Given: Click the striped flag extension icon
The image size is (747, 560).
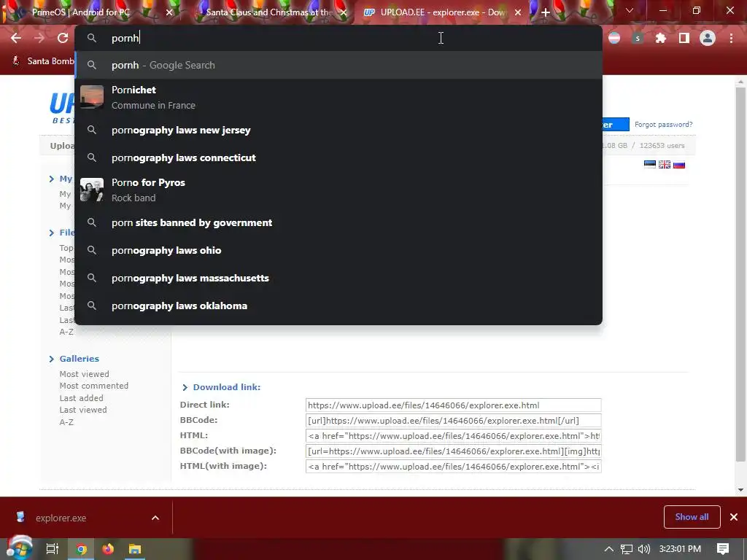Looking at the screenshot, I should pos(614,38).
